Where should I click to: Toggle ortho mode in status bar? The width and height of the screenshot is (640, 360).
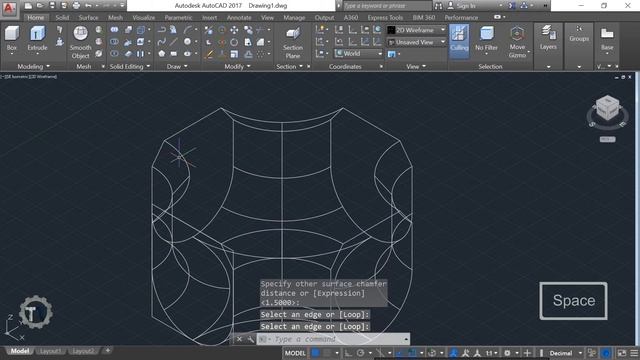pyautogui.click(x=348, y=353)
